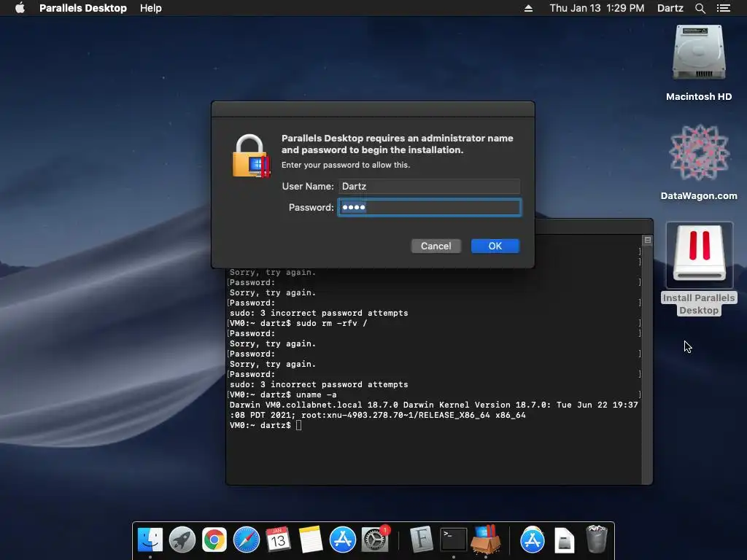This screenshot has width=747, height=560.
Task: Click into the Password field
Action: click(x=429, y=207)
